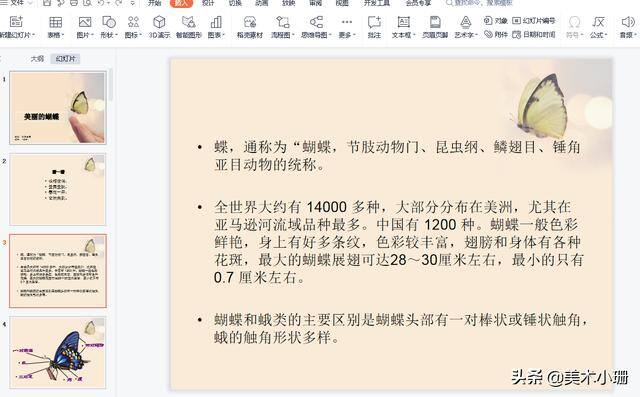Click the search commands input field
Viewport: 640px width, 397px height.
(480, 3)
